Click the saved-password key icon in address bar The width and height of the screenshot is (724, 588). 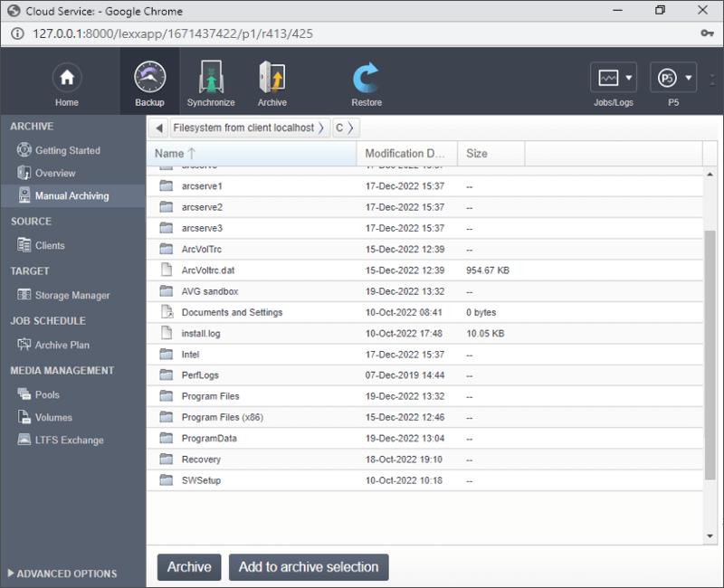(x=707, y=33)
